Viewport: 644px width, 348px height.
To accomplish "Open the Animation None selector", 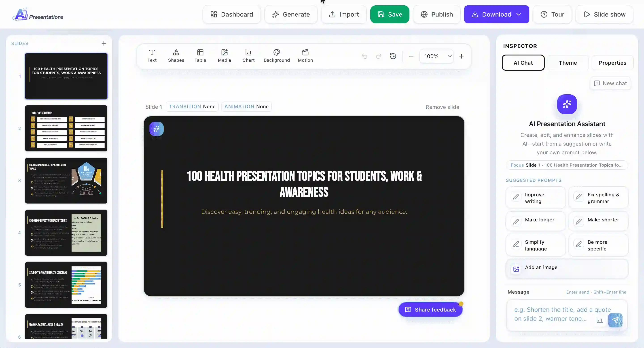I will 246,107.
